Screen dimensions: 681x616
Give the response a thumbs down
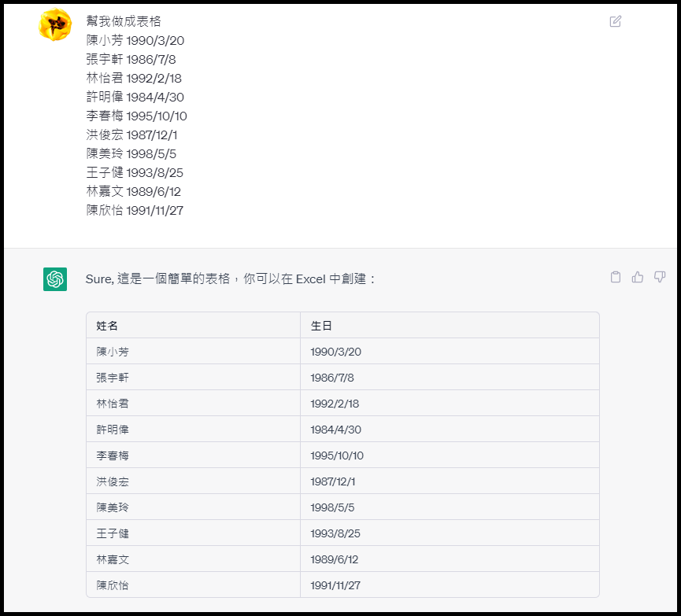click(x=660, y=277)
